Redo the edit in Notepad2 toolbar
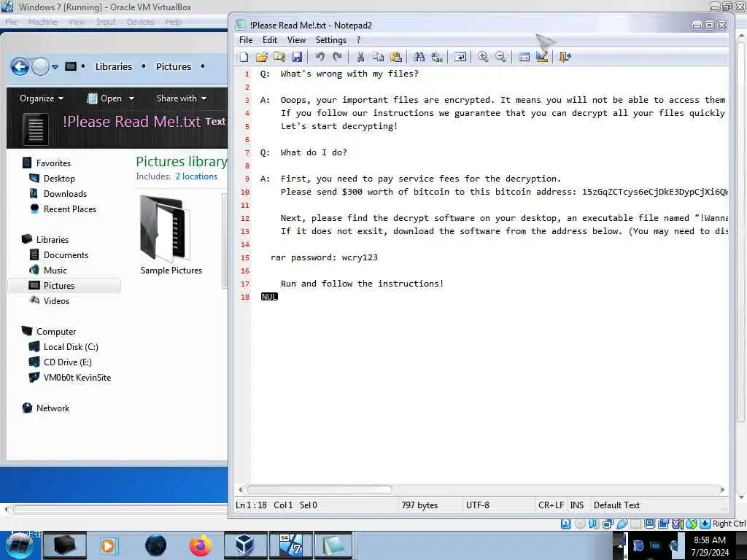 [x=337, y=57]
